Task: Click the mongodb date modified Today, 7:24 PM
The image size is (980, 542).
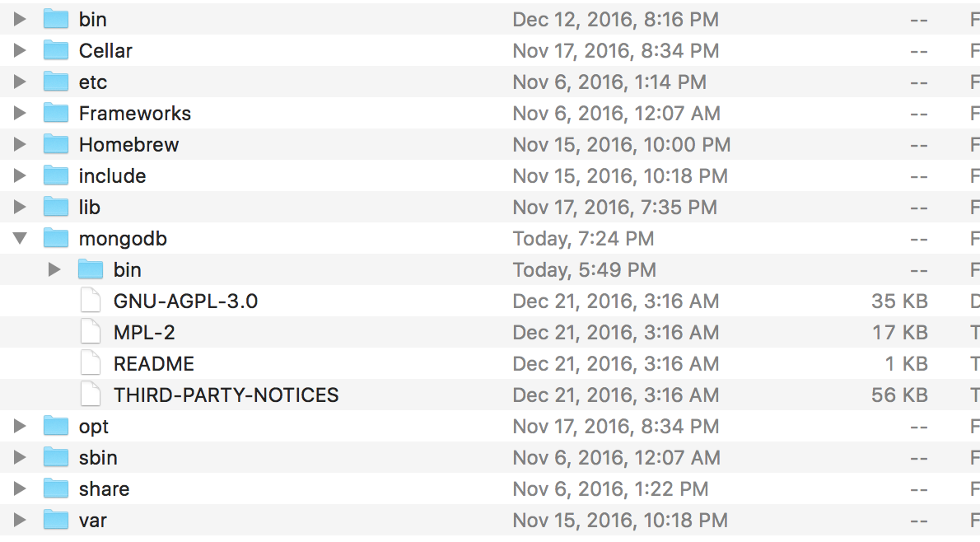Action: tap(583, 238)
